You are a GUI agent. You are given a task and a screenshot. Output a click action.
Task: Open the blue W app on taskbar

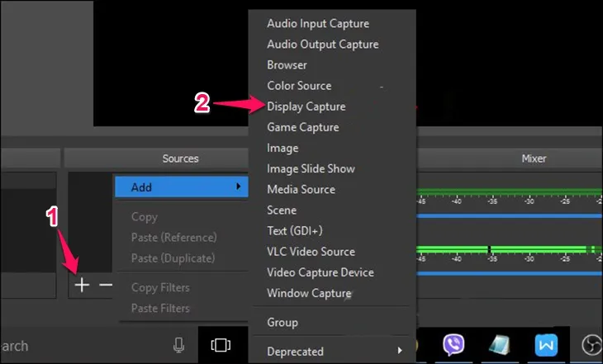545,344
